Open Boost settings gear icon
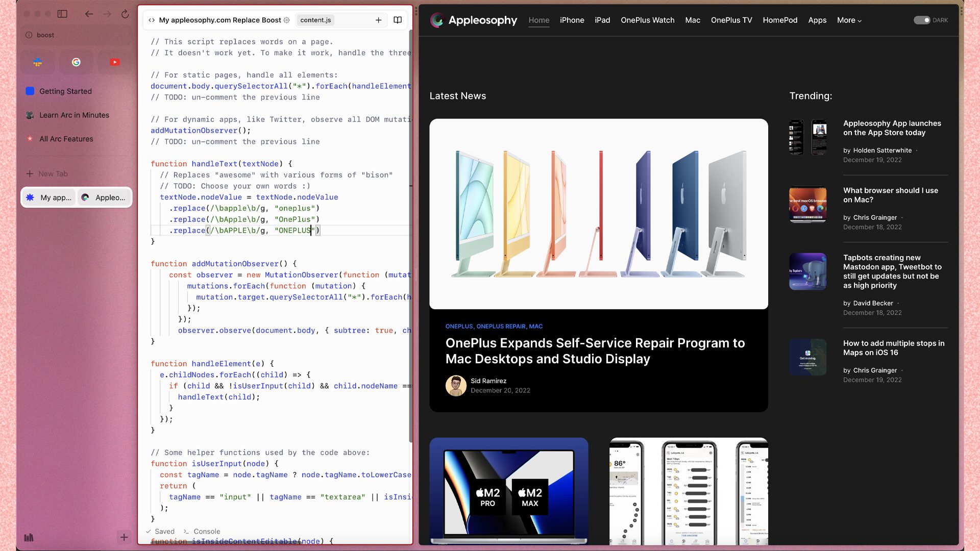980x551 pixels. coord(286,20)
